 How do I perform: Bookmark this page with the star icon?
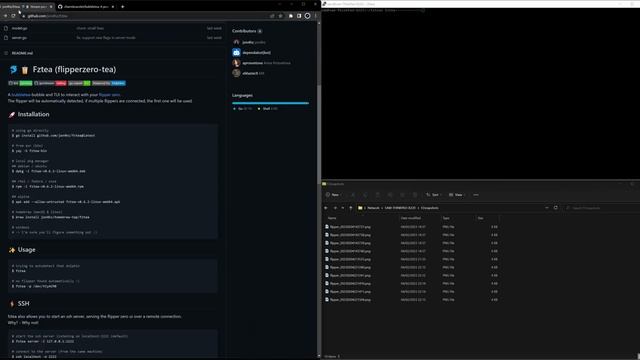click(x=280, y=16)
